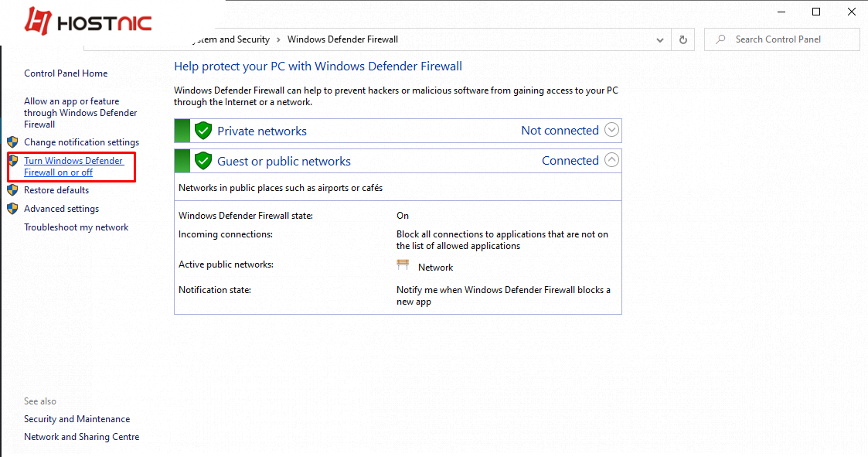Expand the Private networks section

pyautogui.click(x=611, y=130)
